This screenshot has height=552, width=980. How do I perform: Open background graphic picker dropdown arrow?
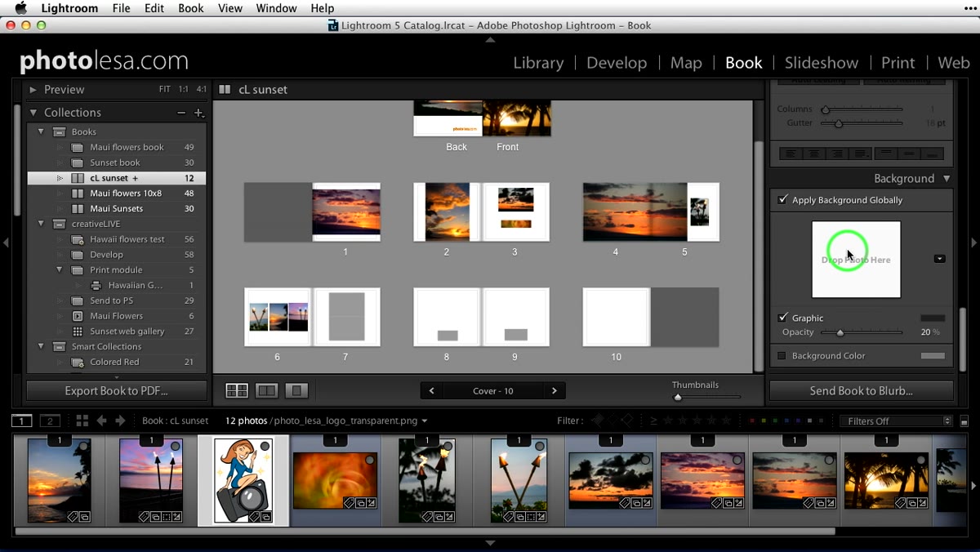click(x=939, y=259)
